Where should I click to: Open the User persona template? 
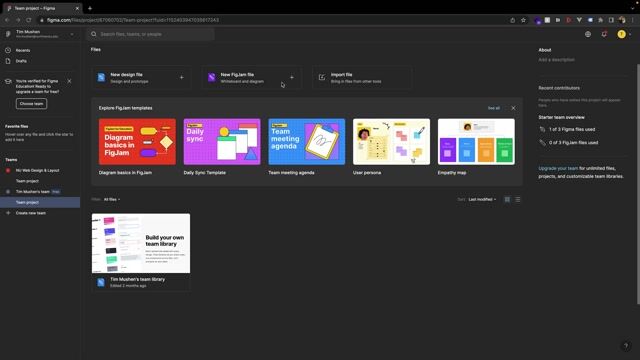coord(391,142)
